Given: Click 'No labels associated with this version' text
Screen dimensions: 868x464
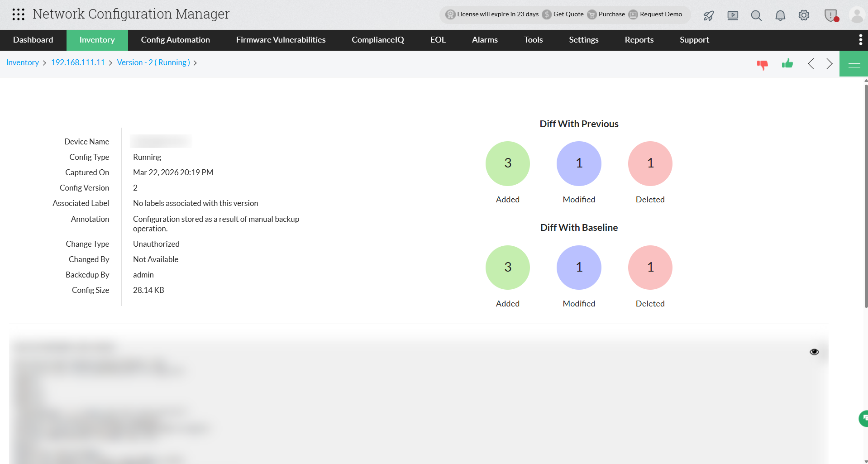Looking at the screenshot, I should click(196, 203).
